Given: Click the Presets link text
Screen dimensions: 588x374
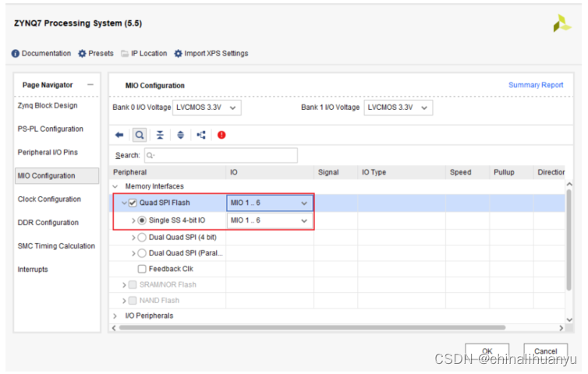Looking at the screenshot, I should point(101,54).
